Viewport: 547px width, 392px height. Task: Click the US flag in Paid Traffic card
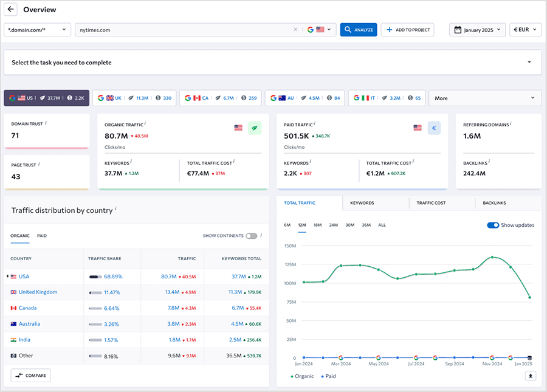[x=418, y=128]
